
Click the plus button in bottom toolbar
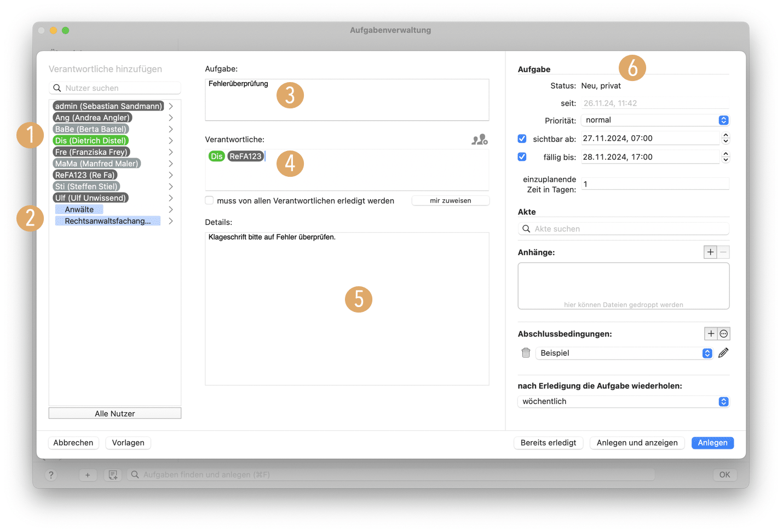coord(88,475)
